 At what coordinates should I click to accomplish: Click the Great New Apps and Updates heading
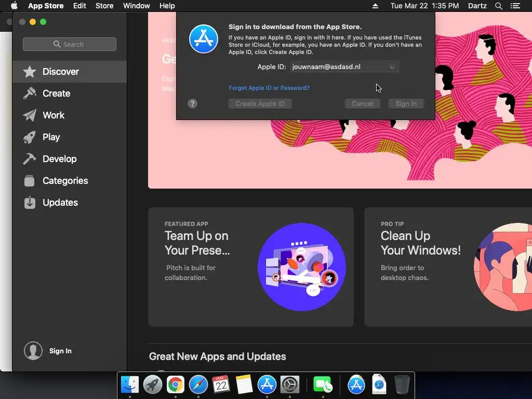(218, 356)
